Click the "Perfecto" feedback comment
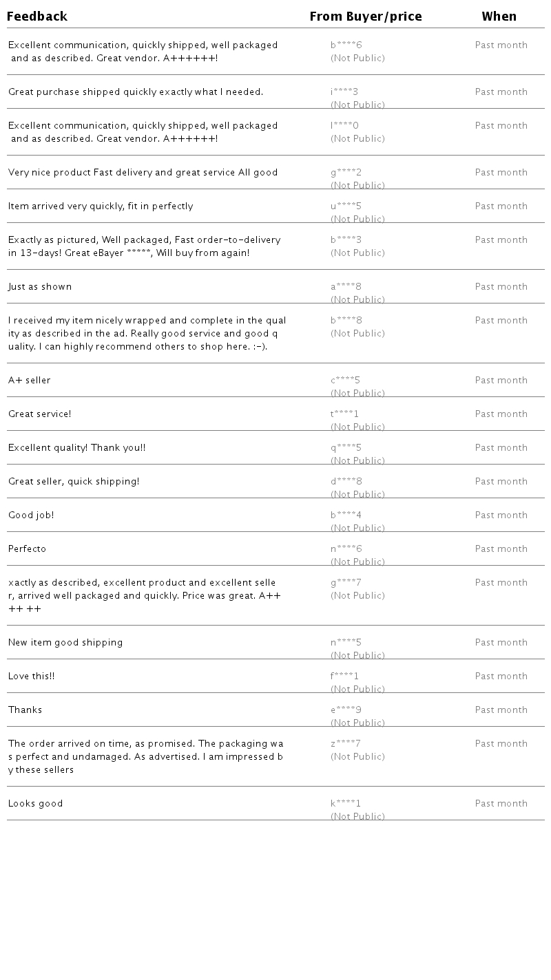The width and height of the screenshot is (551, 980). [x=28, y=549]
